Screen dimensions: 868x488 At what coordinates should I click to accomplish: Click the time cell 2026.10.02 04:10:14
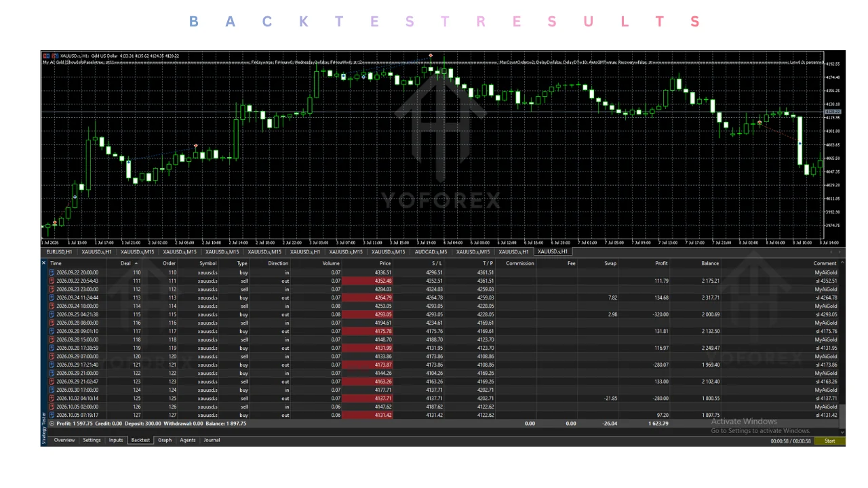pyautogui.click(x=77, y=399)
